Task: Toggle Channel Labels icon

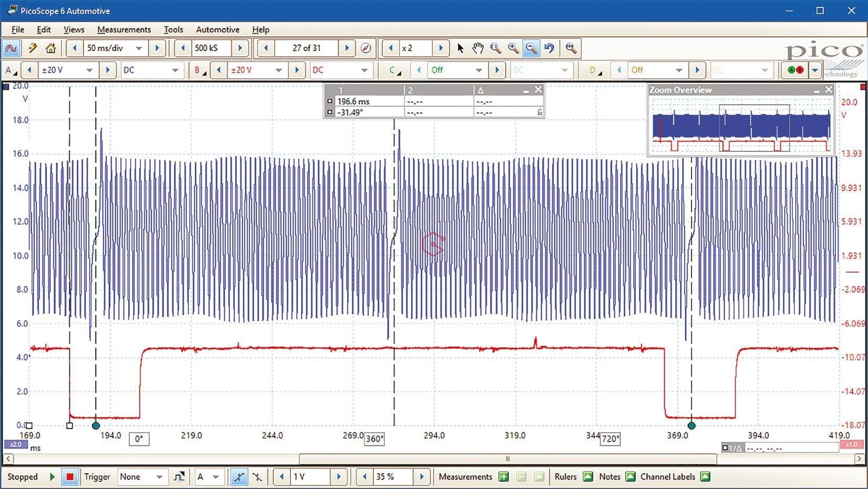Action: point(705,477)
